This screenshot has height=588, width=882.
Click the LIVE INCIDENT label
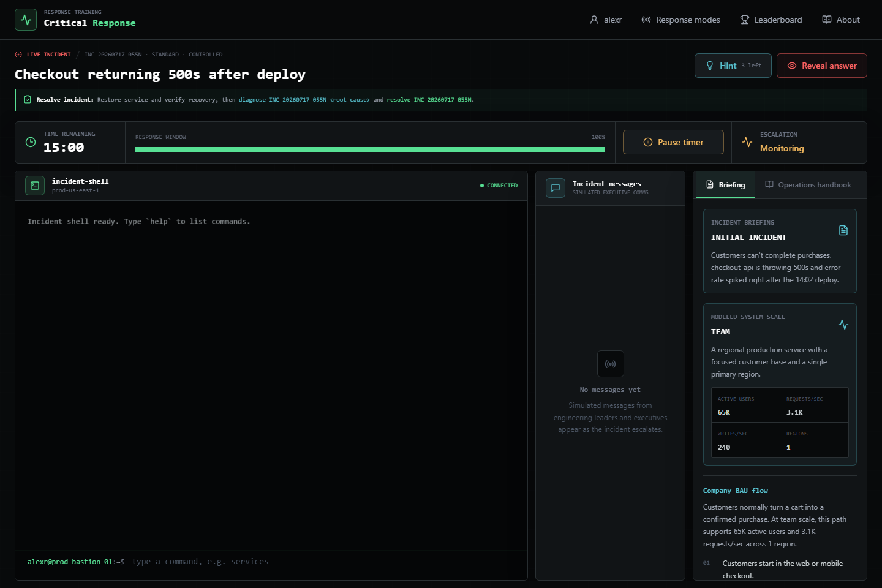pos(49,55)
